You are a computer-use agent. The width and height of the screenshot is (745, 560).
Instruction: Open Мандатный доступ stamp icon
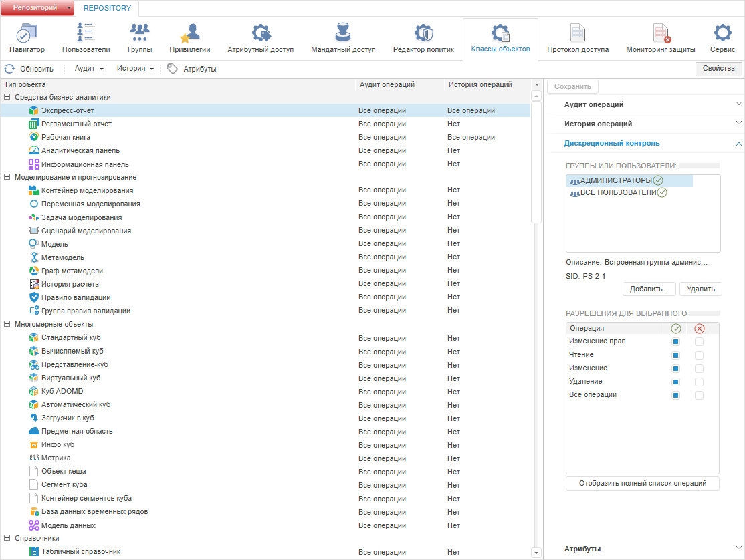pyautogui.click(x=343, y=34)
